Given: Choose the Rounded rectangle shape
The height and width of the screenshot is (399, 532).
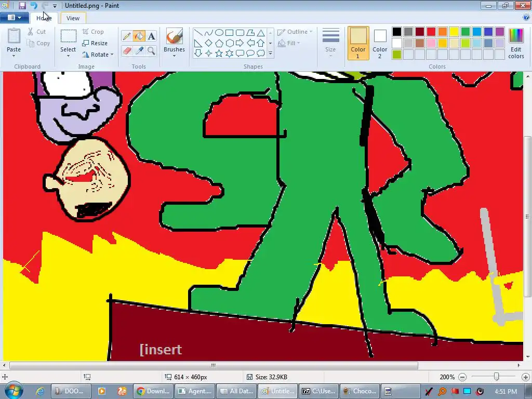Looking at the screenshot, I should coord(240,33).
